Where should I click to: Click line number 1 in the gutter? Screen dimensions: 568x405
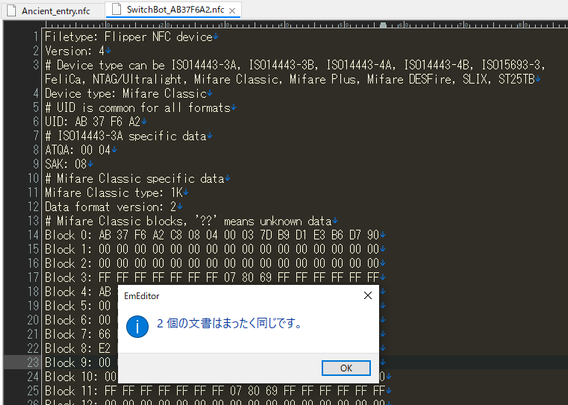click(x=36, y=37)
